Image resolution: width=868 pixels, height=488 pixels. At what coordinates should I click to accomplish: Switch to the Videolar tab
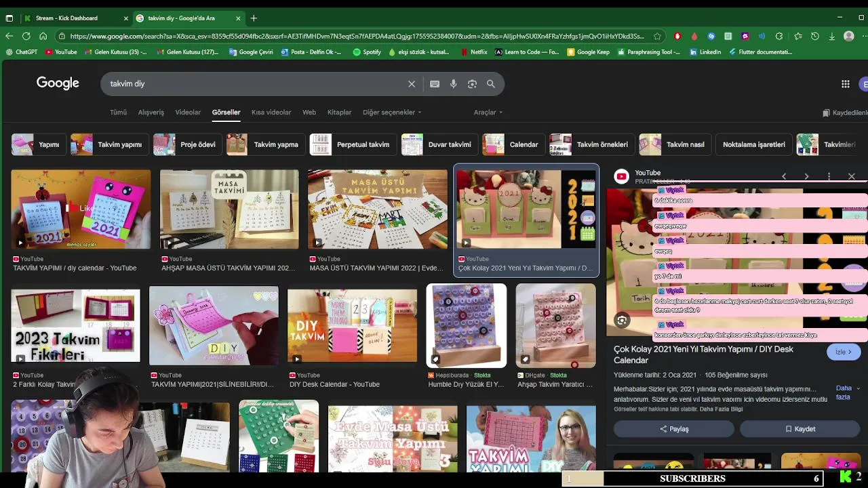coord(188,113)
